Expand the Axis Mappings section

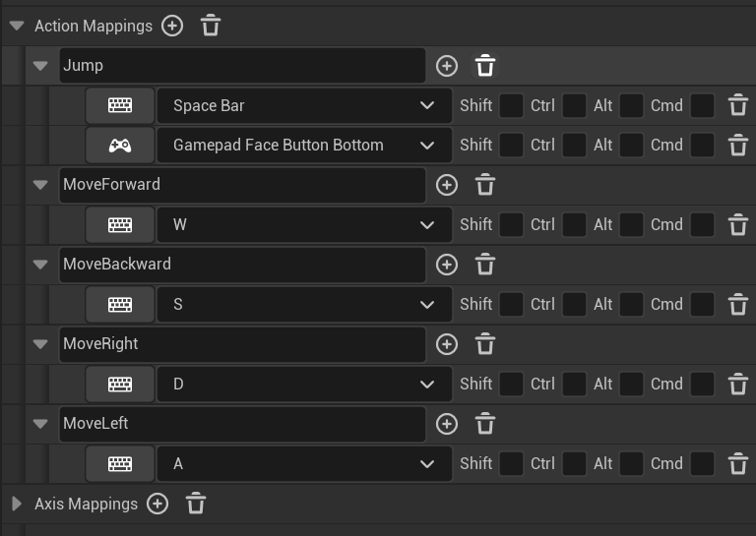tap(17, 504)
